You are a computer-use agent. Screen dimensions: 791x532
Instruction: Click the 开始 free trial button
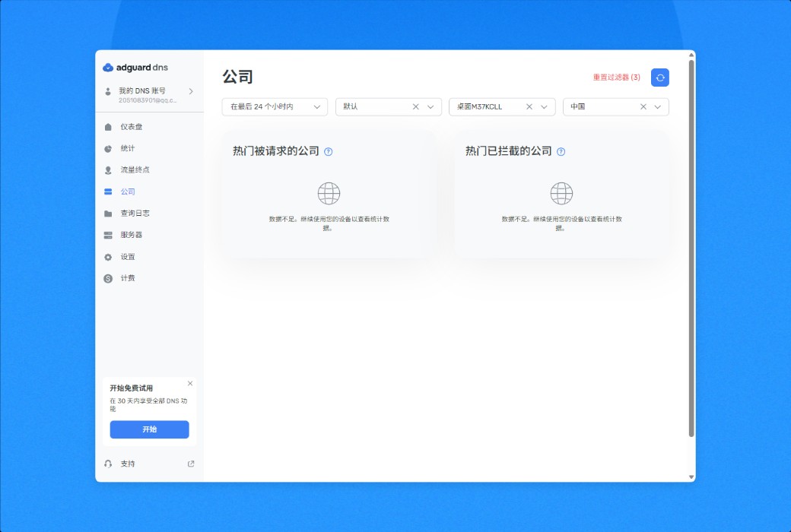pos(149,429)
